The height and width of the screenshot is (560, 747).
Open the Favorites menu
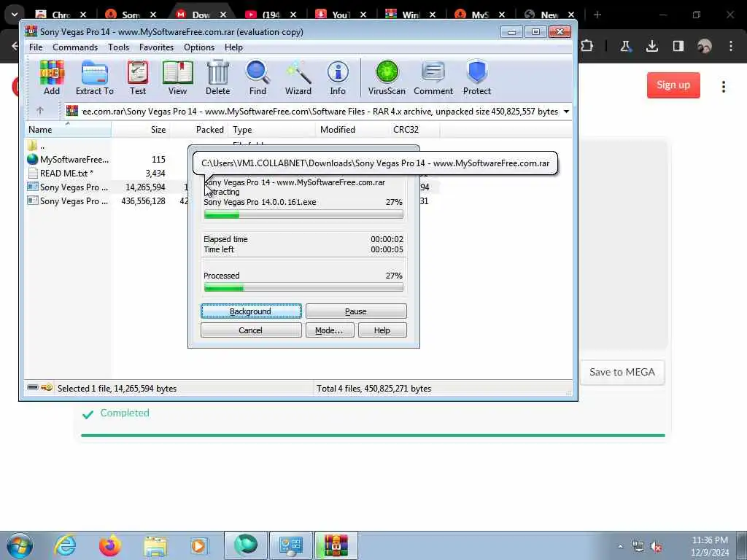[x=156, y=47]
